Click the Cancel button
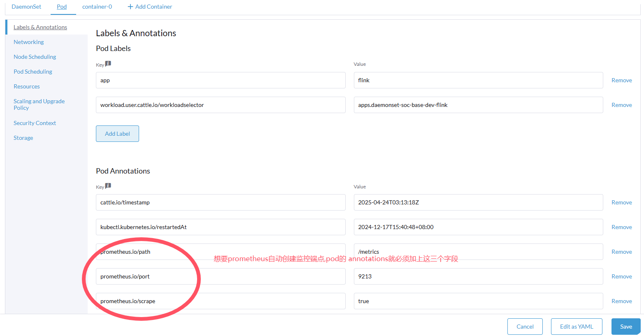The height and width of the screenshot is (336, 644). click(525, 327)
